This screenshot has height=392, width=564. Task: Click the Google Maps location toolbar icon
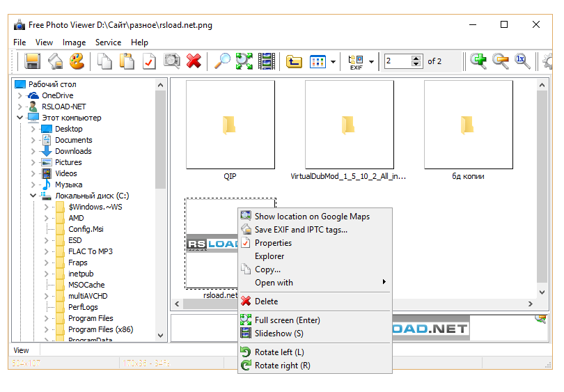[x=171, y=61]
